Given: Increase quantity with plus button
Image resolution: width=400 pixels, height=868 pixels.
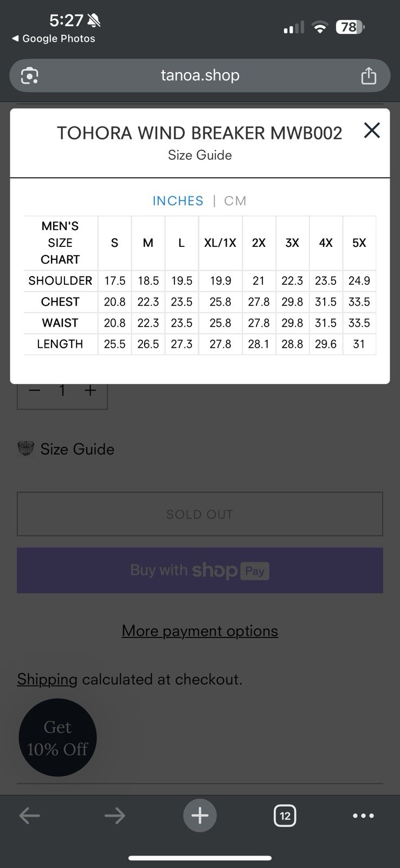Looking at the screenshot, I should 90,390.
